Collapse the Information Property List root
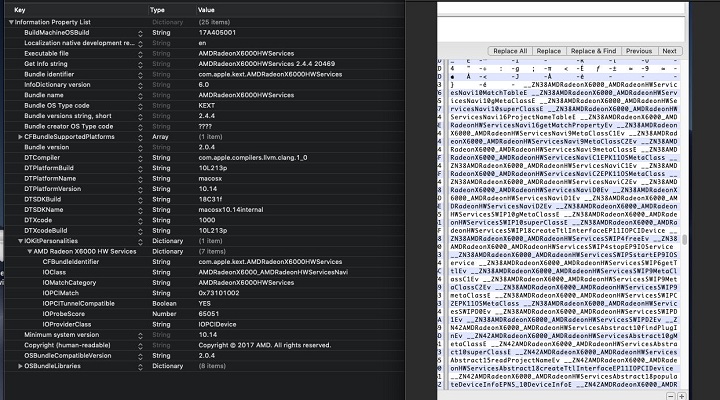The width and height of the screenshot is (720, 400). click(x=11, y=22)
